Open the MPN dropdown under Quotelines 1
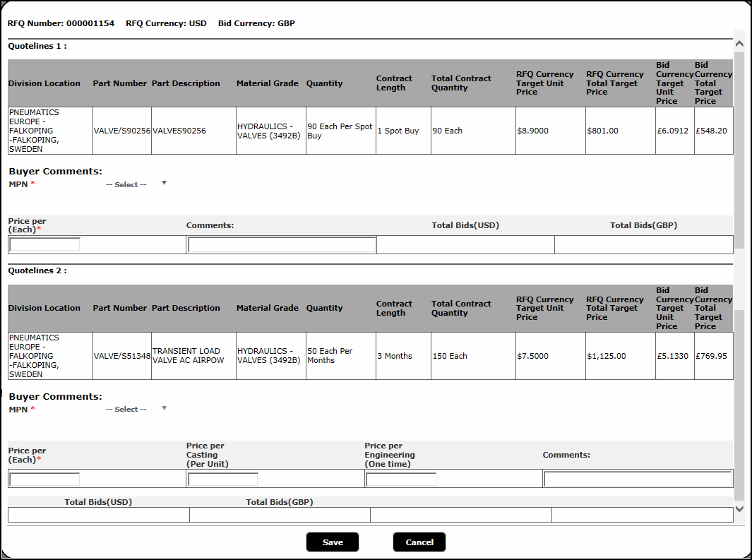 click(x=136, y=184)
